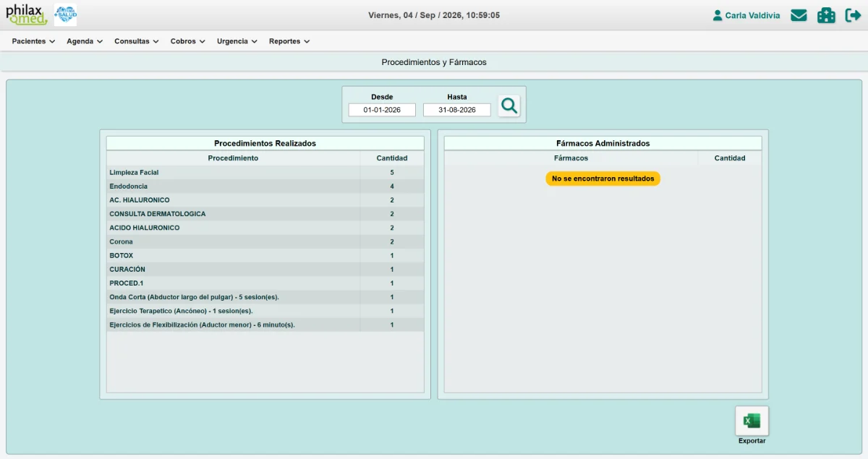Select the CONSULTA DERMATOLOGICA row
The height and width of the screenshot is (459, 868).
tap(265, 214)
